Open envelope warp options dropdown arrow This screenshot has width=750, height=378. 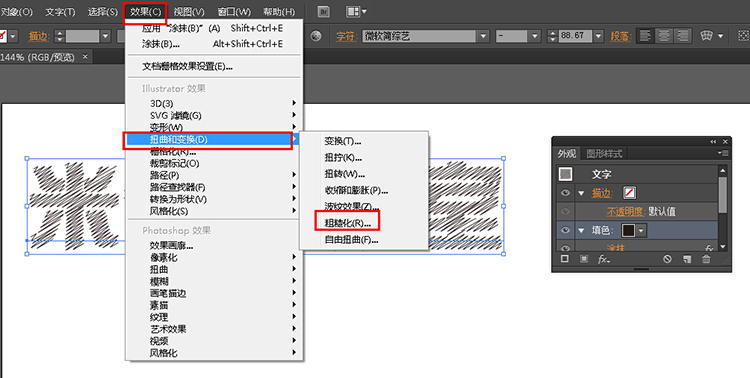(720, 36)
